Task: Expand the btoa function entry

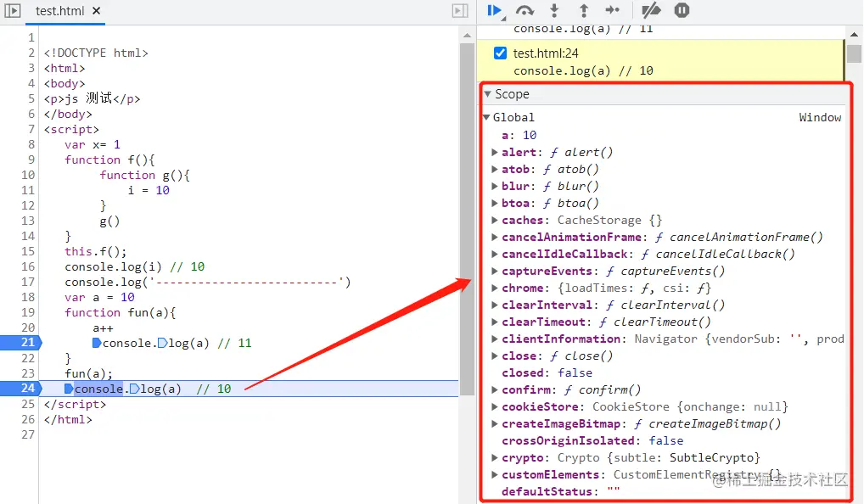Action: coord(495,204)
